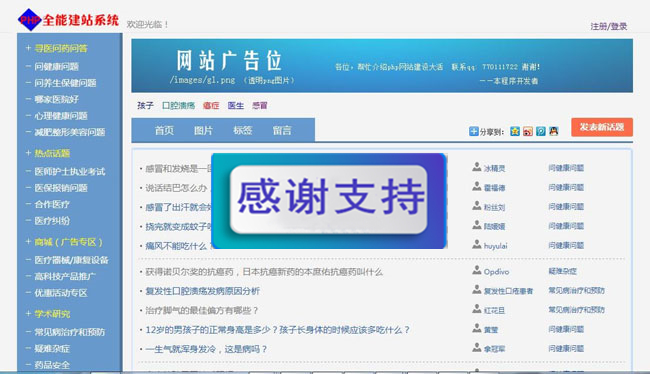Screen dimensions: 650x374
Task: Open post starting 痛风不能吃什么
Action: [178, 246]
